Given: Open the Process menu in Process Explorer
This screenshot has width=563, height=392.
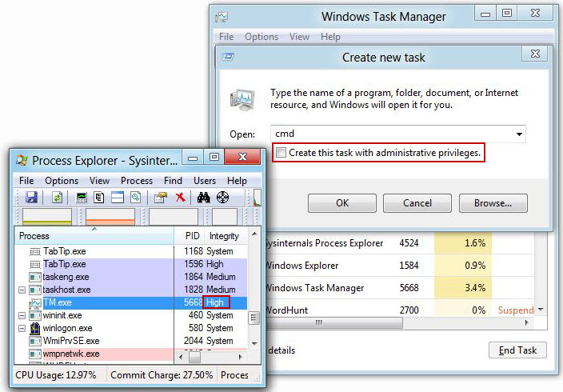Looking at the screenshot, I should click(137, 180).
